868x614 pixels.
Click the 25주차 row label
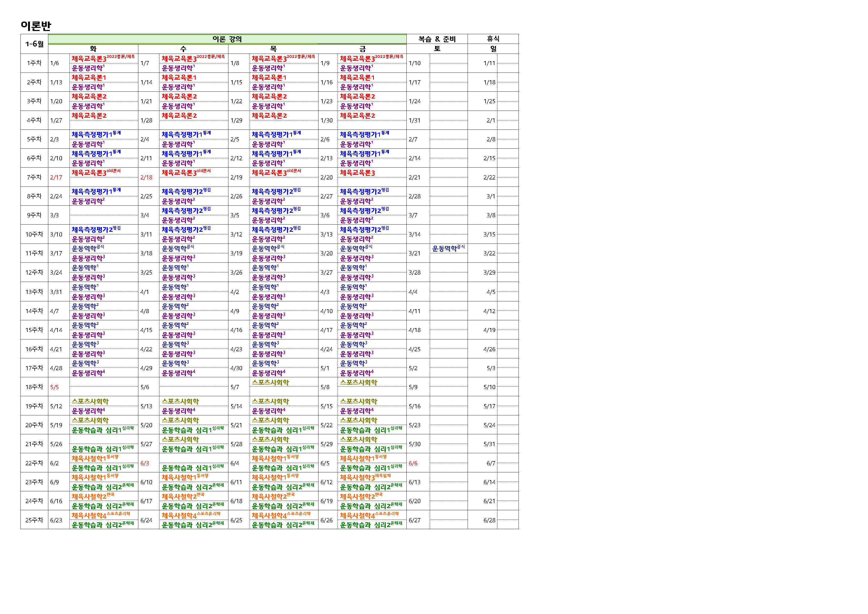[x=34, y=520]
